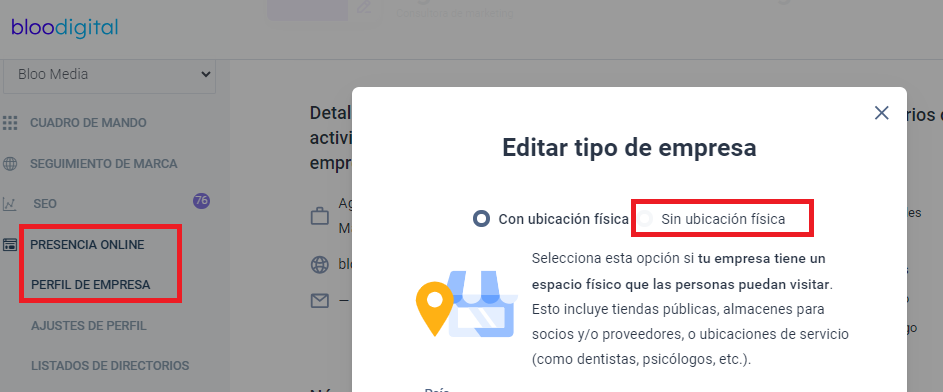Expand Presencia Online menu
Viewport: 943px width, 392px height.
87,245
